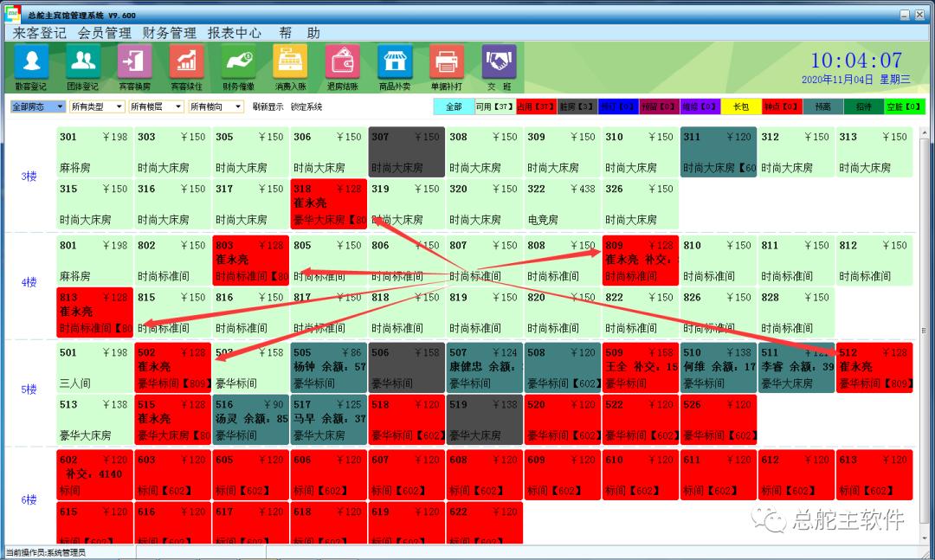Click 锁定系统 to lock the system
This screenshot has width=935, height=560.
point(305,106)
